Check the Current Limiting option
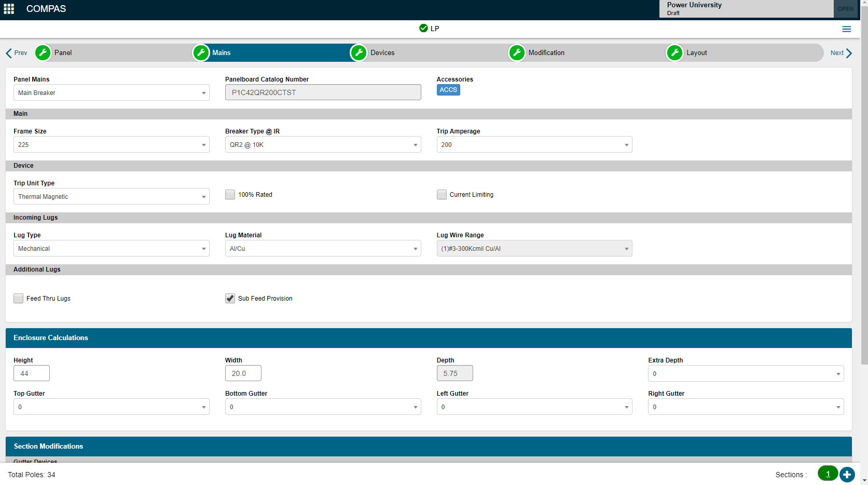The height and width of the screenshot is (485, 868). click(442, 195)
